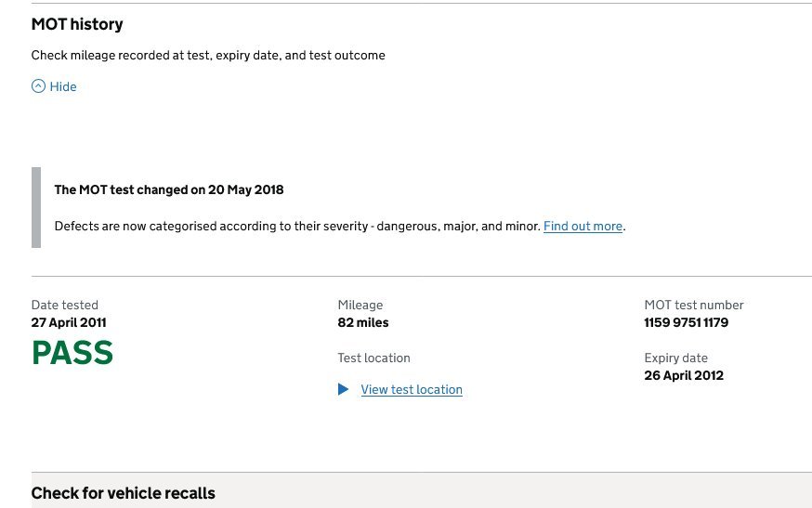Click the expiry date 26 April 2012
This screenshot has width=812, height=508.
684,375
